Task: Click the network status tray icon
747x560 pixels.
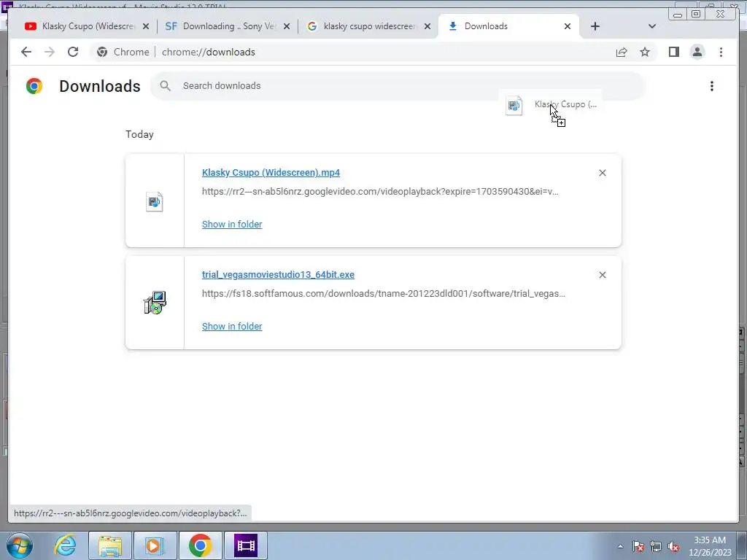Action: 656,546
